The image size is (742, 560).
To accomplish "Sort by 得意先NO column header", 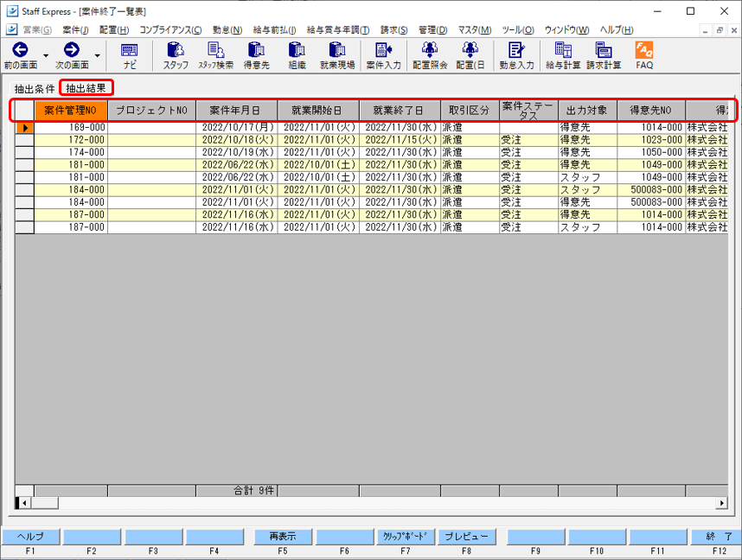I will point(651,111).
